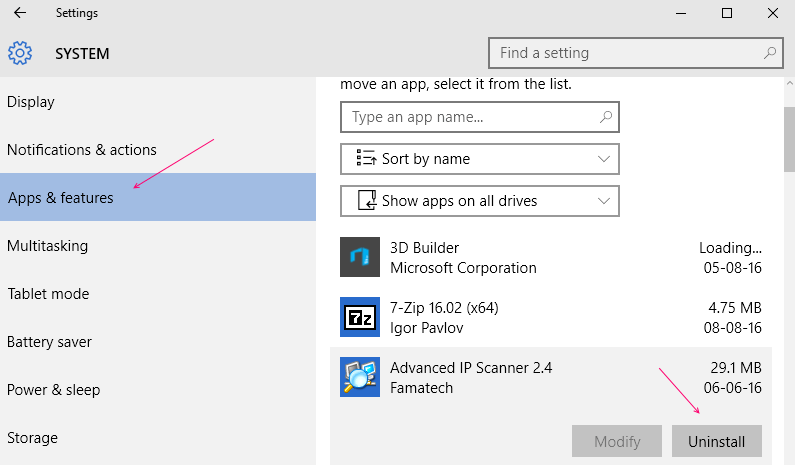The image size is (795, 465).
Task: Click the magnifier in app name search
Action: coord(605,117)
